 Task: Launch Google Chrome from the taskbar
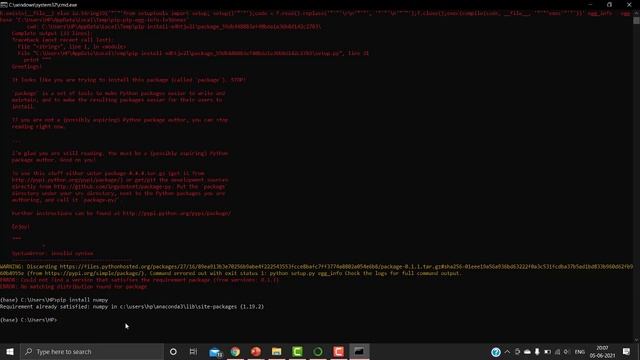point(235,351)
